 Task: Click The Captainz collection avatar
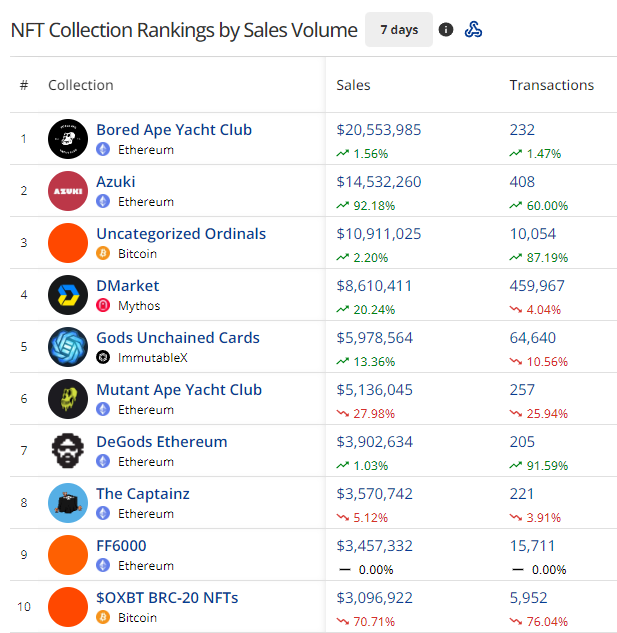pos(68,503)
